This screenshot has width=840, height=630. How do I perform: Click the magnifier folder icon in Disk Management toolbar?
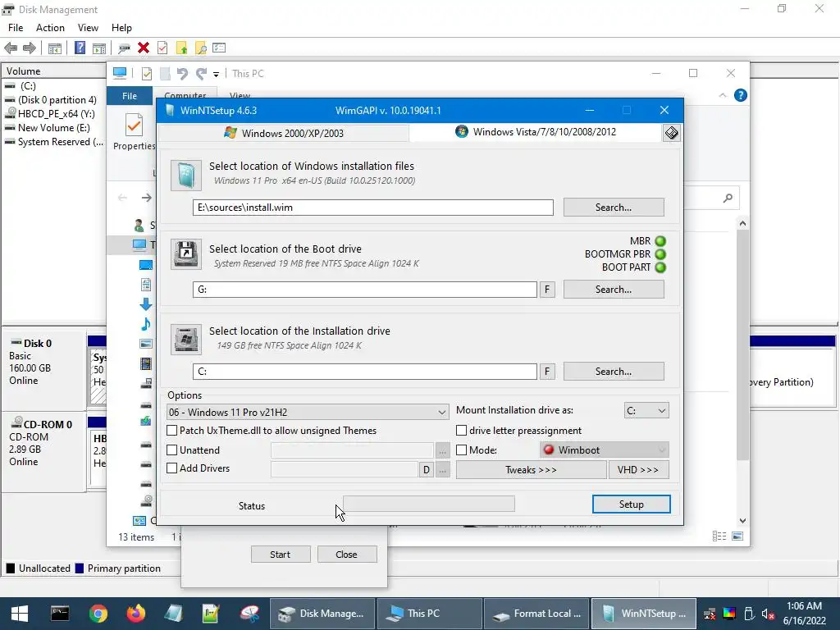(201, 48)
